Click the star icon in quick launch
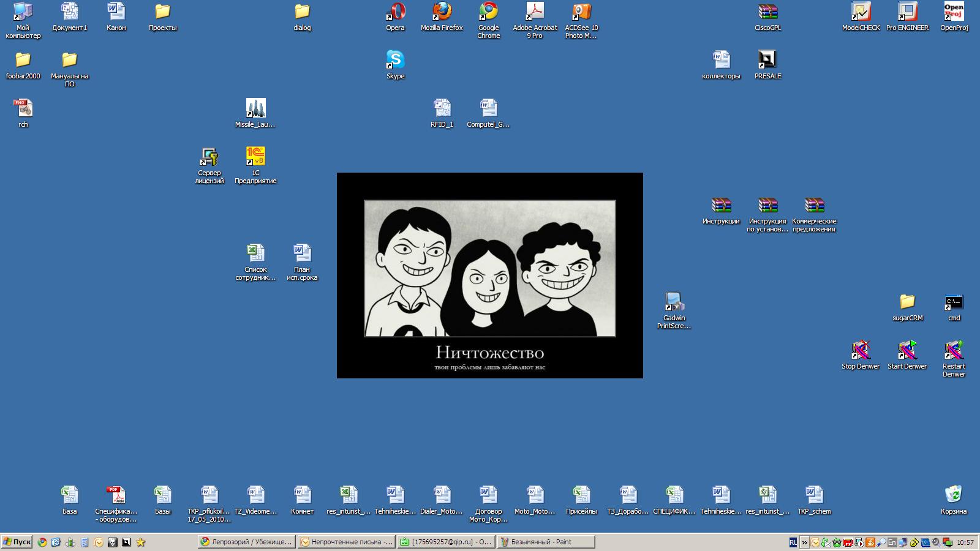Screen dimensions: 980x551 [140, 542]
